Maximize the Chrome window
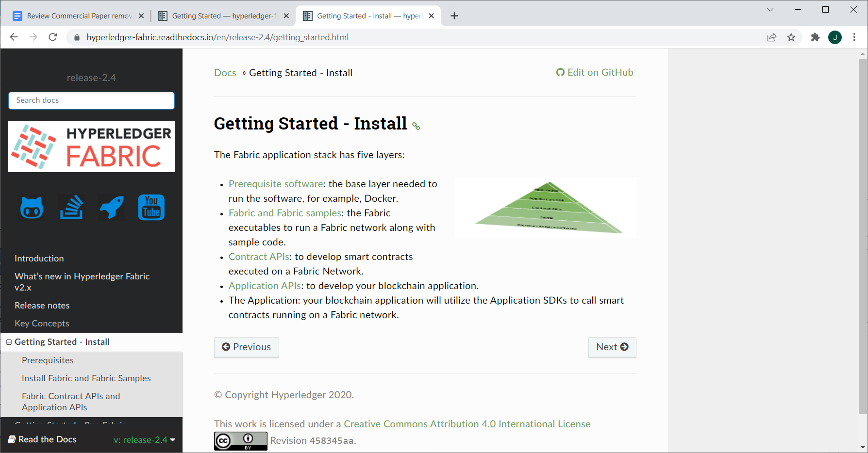This screenshot has height=453, width=868. (x=825, y=10)
